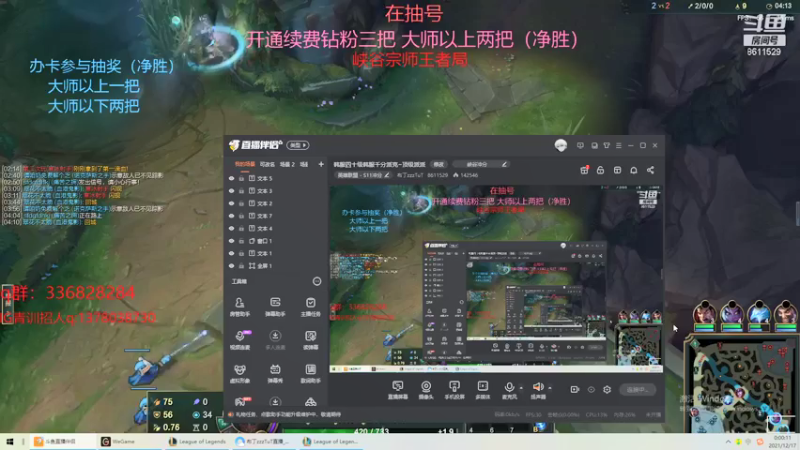Screen dimensions: 800x450
Task: Open the 主播任务 streamer tasks tool
Action: pos(310,307)
